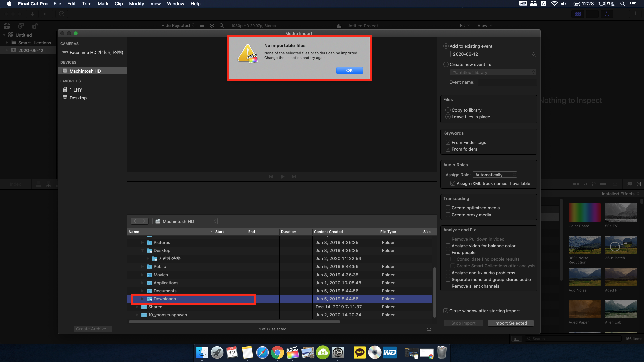This screenshot has height=362, width=644.
Task: Enable Analyze and fix audio problems
Action: coord(448,273)
